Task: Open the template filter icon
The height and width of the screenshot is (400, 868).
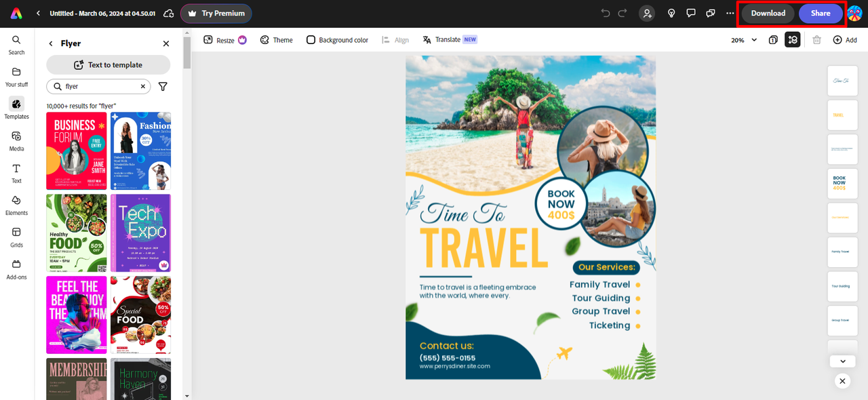Action: tap(163, 86)
